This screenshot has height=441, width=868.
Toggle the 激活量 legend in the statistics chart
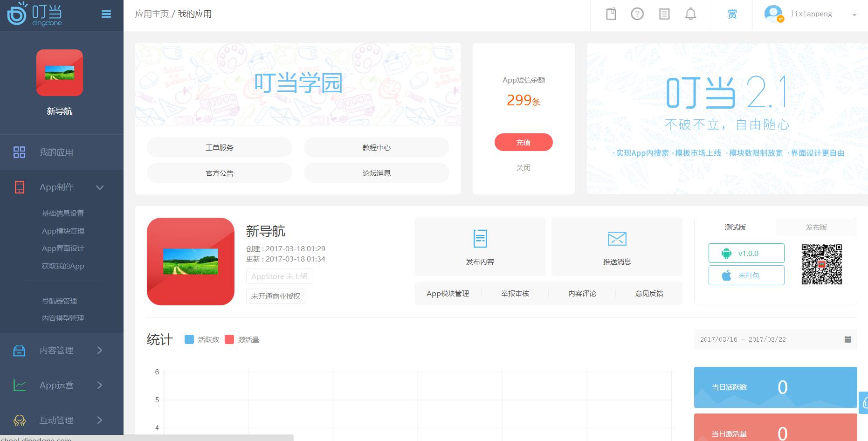tap(242, 339)
